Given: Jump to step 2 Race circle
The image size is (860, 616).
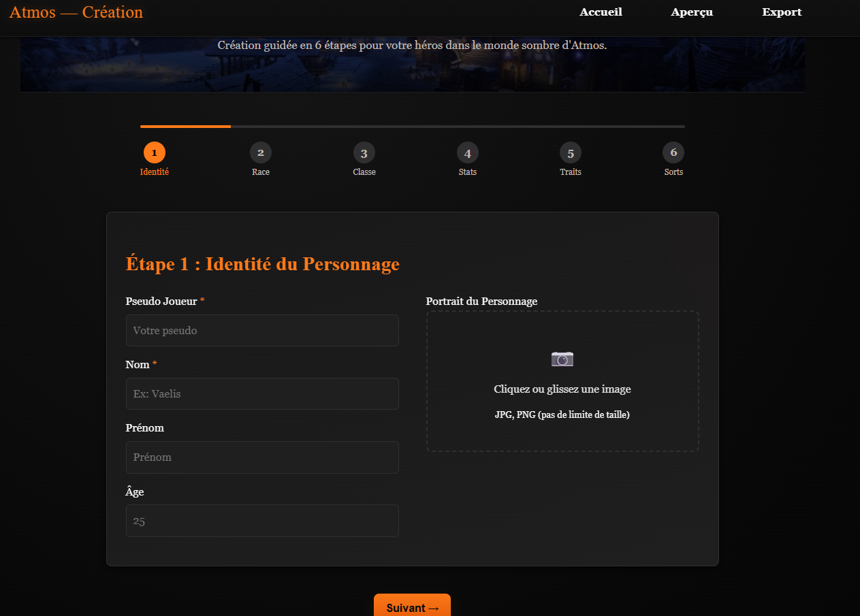Looking at the screenshot, I should click(x=261, y=152).
